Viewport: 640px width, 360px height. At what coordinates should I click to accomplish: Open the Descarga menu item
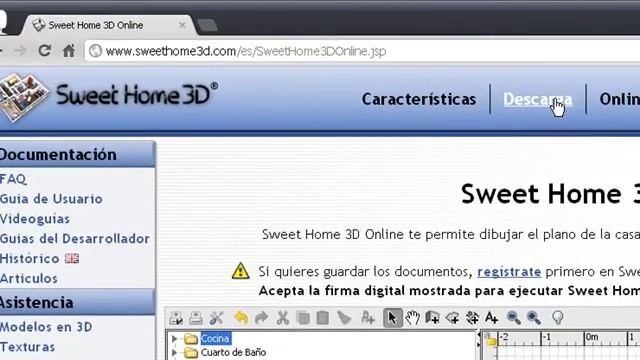538,99
